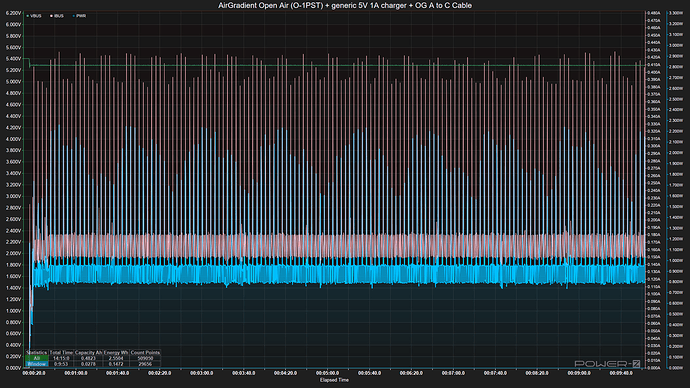690x388 pixels.
Task: Click the Energy Wh column header
Action: pos(116,352)
